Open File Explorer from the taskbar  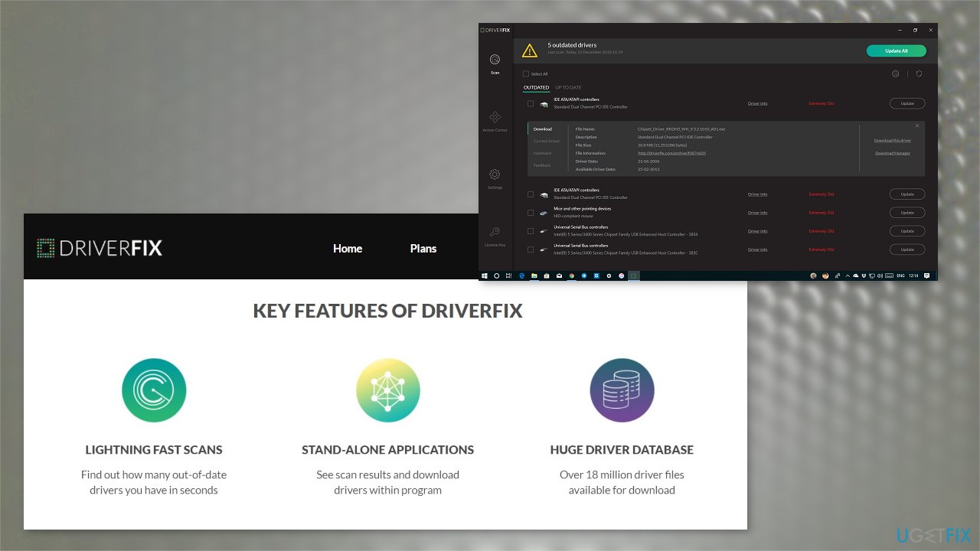[x=534, y=275]
